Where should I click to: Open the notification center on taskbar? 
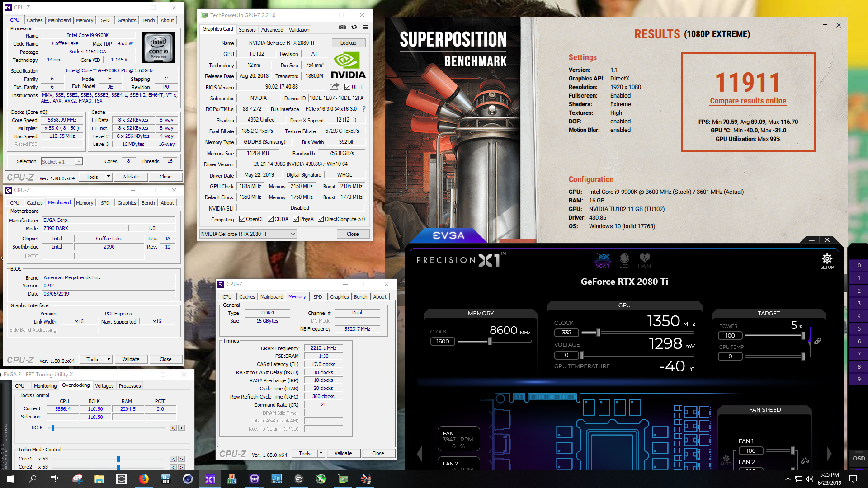(853, 479)
